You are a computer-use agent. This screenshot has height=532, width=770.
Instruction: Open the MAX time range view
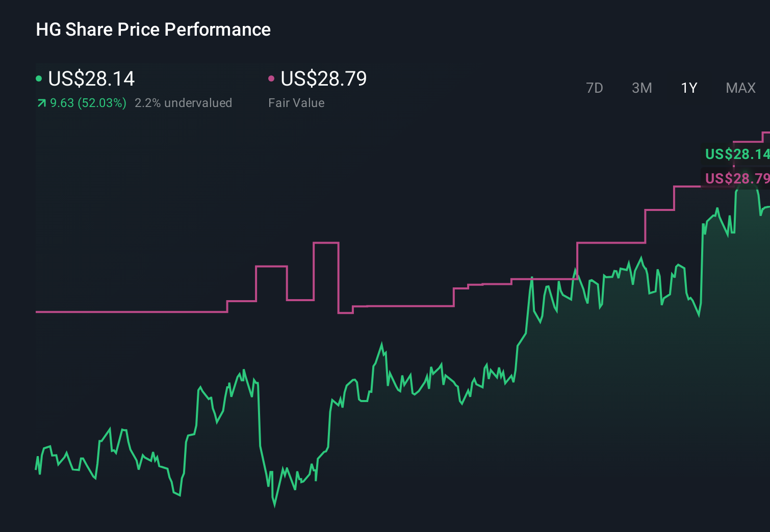[740, 88]
